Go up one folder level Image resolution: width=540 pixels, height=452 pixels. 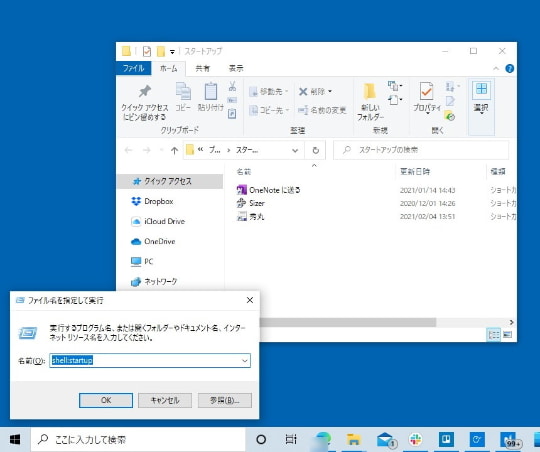coord(174,150)
